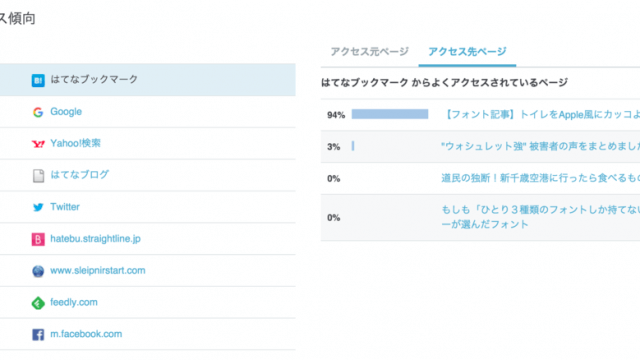Open the Google referrer link
This screenshot has height=360, width=640.
point(66,112)
